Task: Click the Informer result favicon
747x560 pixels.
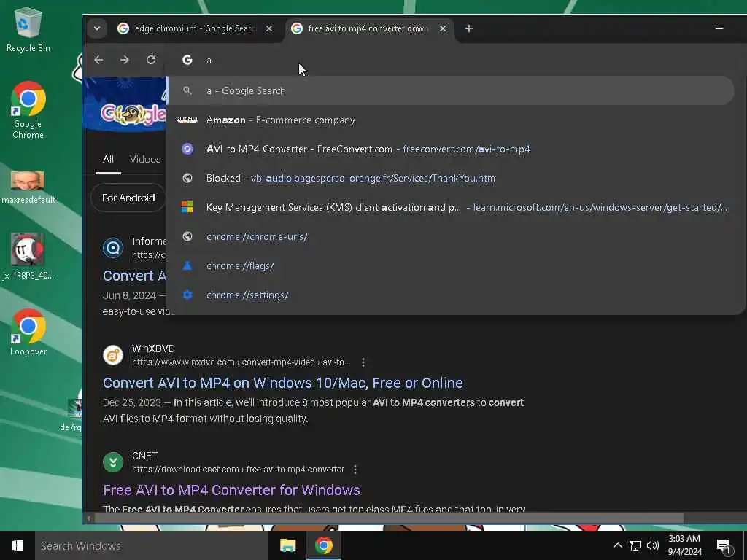Action: click(x=113, y=248)
